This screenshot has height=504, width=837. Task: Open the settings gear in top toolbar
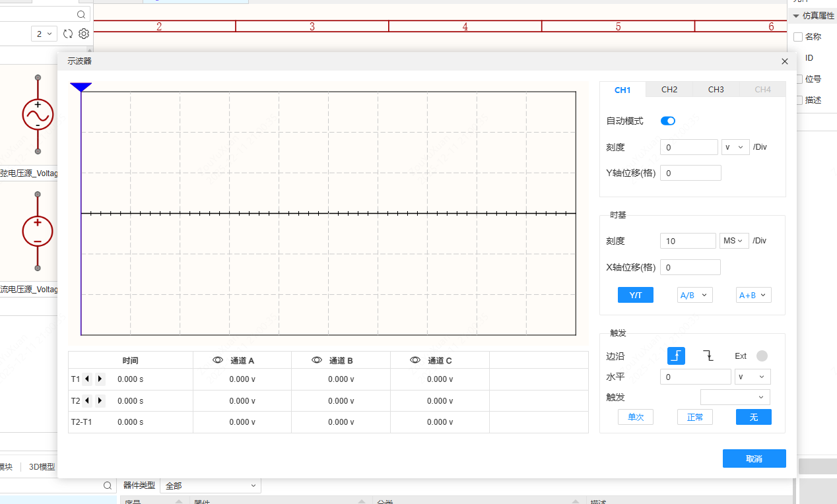[x=83, y=34]
